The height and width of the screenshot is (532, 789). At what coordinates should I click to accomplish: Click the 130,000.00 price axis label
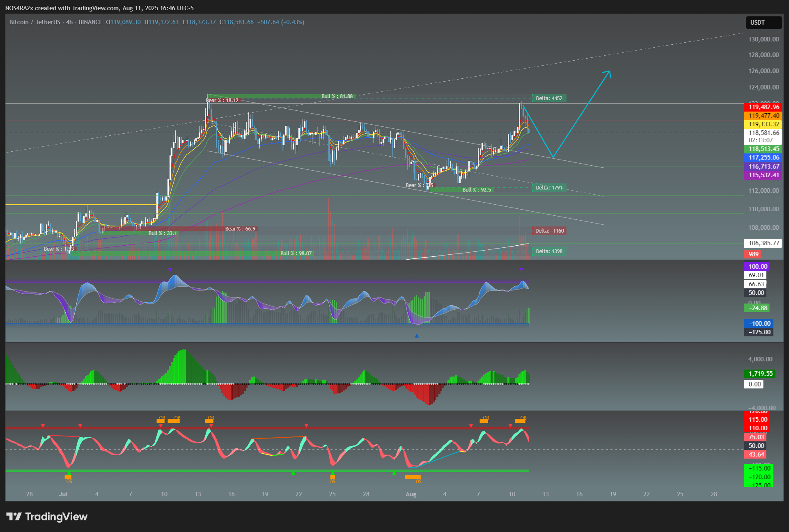(764, 39)
